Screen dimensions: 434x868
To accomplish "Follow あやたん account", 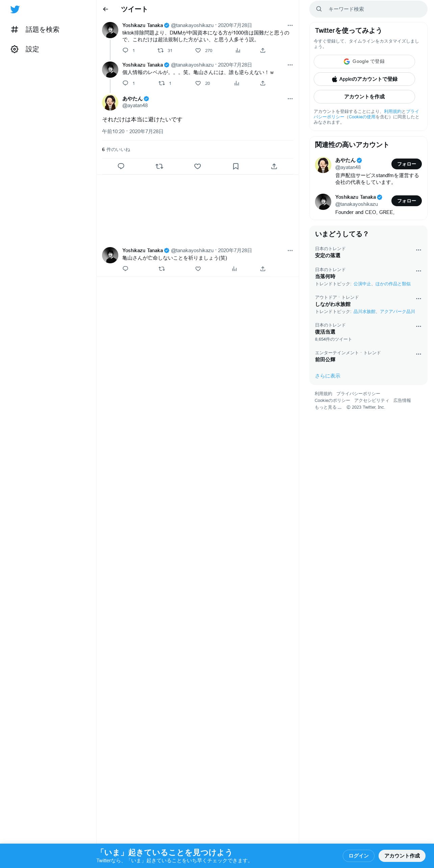I will click(x=406, y=164).
